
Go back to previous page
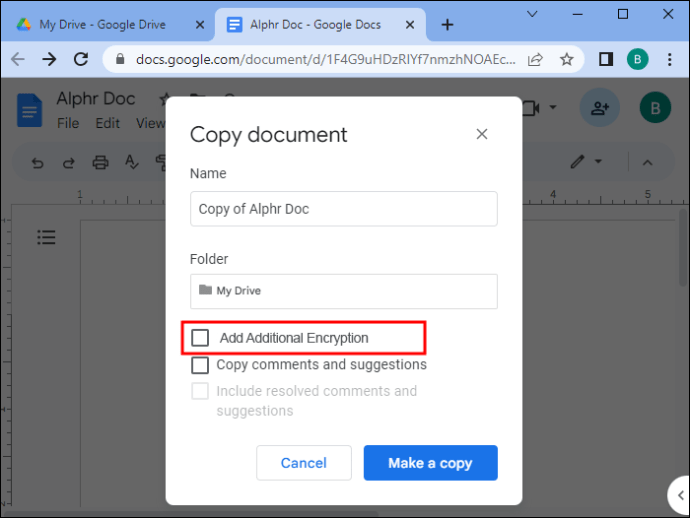coord(18,59)
